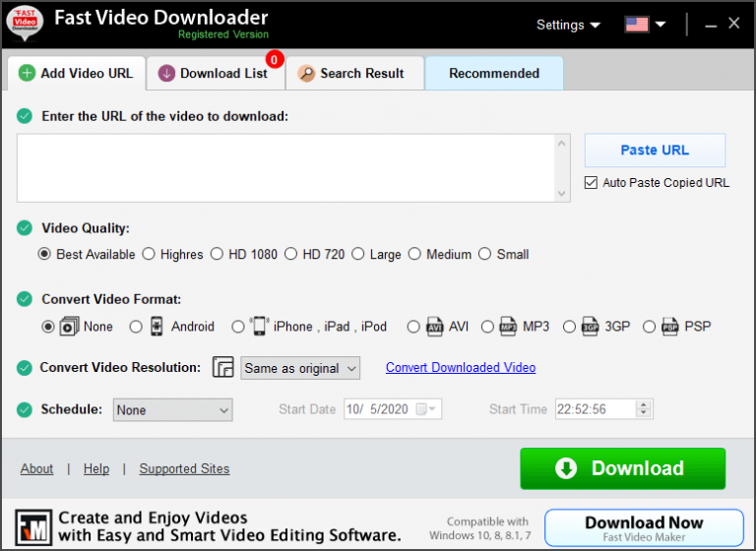Open the Convert Downloaded Video link
Viewport: 756px width, 551px height.
click(x=461, y=367)
